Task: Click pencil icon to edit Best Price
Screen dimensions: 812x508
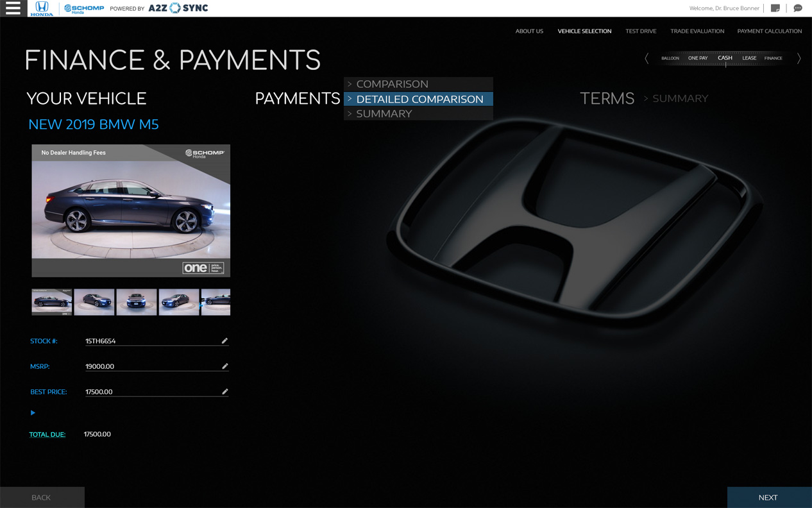Action: (224, 391)
